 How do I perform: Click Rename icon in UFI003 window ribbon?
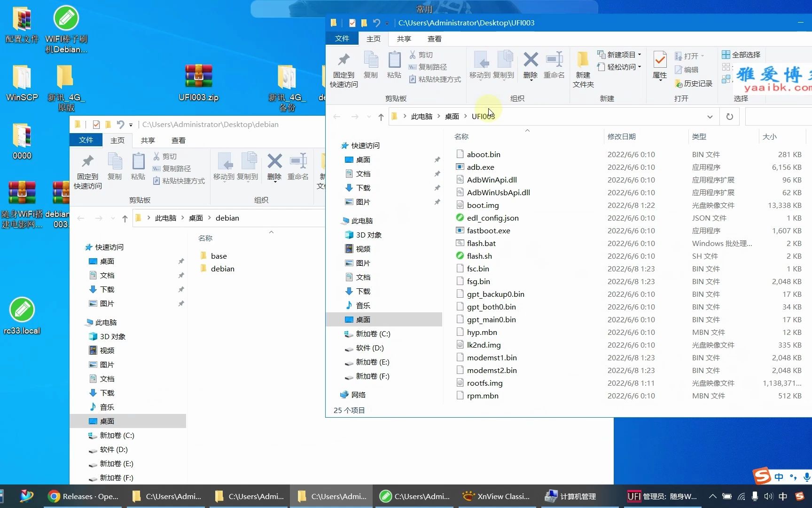click(554, 66)
